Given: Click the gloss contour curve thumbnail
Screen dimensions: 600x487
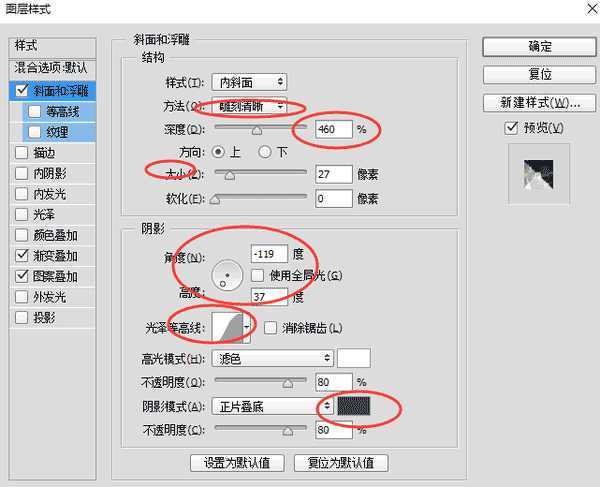Looking at the screenshot, I should tap(229, 327).
